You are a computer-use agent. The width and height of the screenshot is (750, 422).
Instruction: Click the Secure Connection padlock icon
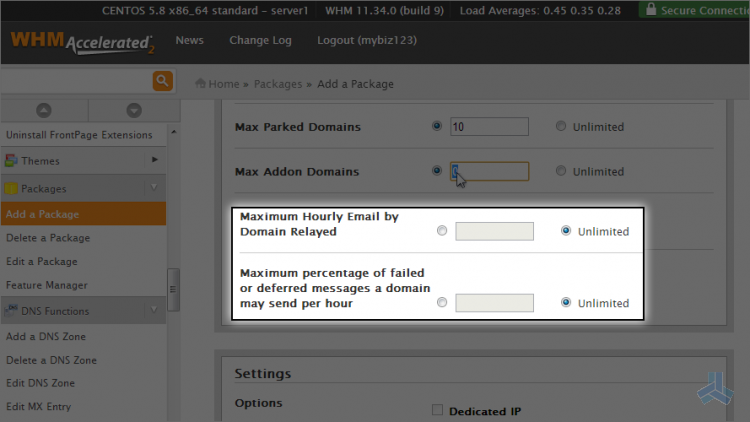click(x=651, y=9)
